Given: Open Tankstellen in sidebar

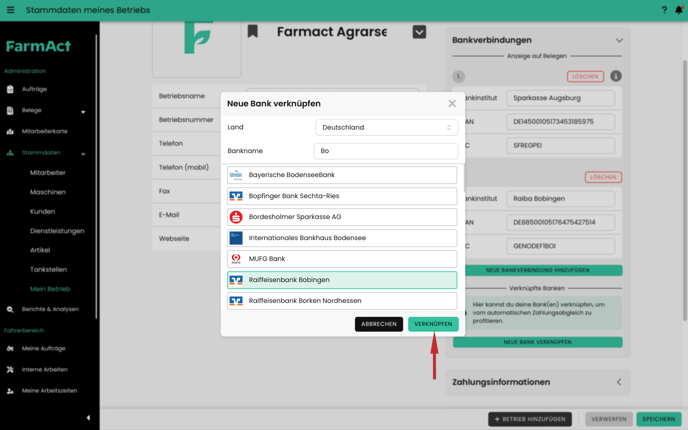Looking at the screenshot, I should [x=48, y=269].
